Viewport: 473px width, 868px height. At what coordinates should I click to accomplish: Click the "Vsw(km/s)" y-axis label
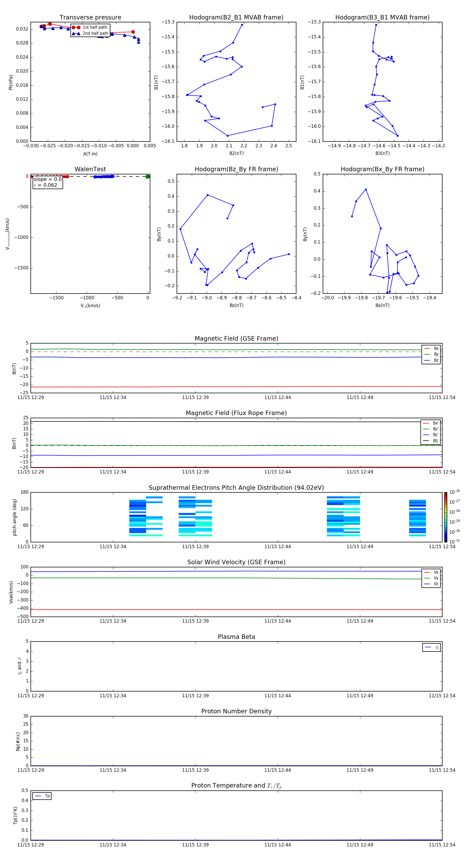[x=11, y=592]
